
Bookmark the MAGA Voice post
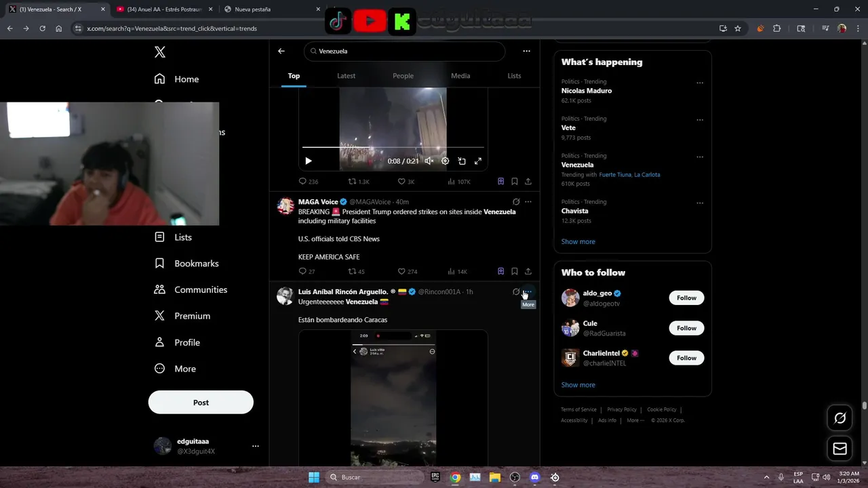(x=515, y=271)
